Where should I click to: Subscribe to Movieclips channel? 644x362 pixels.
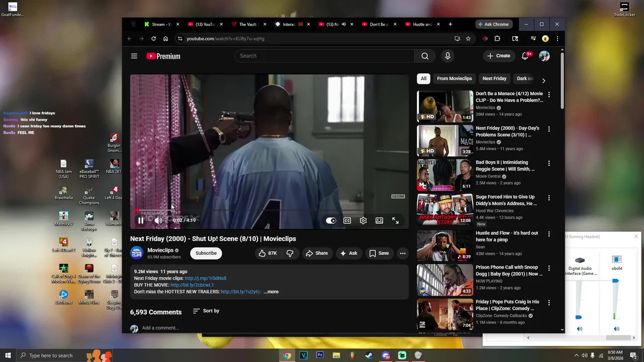tap(206, 253)
